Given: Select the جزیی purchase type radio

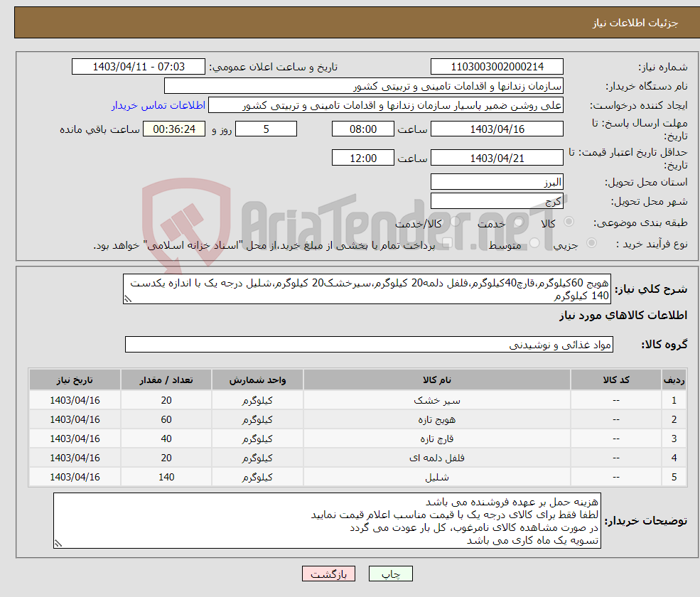Looking at the screenshot, I should click(591, 243).
